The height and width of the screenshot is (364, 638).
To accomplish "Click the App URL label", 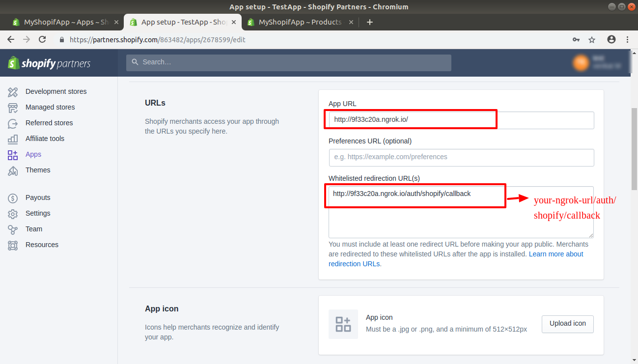I will 342,104.
